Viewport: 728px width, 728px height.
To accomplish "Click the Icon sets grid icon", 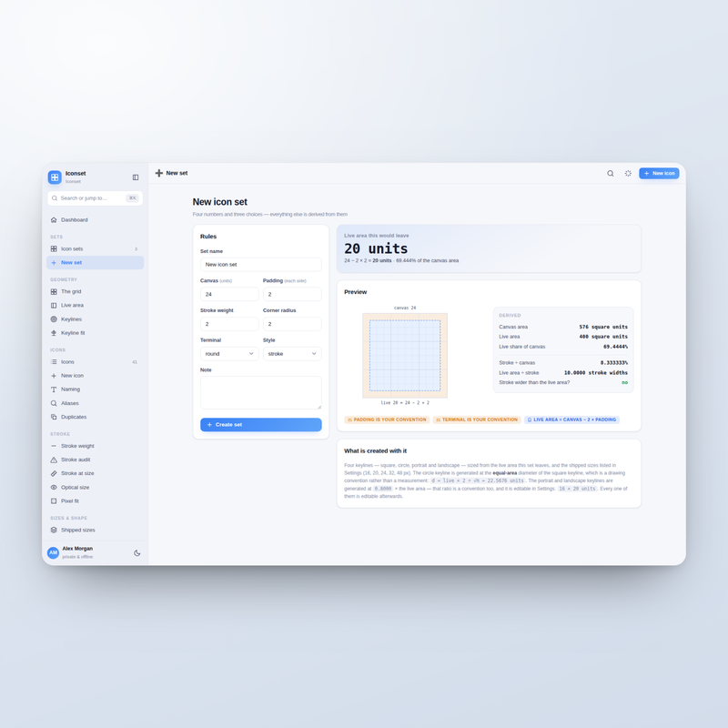I will (x=54, y=248).
